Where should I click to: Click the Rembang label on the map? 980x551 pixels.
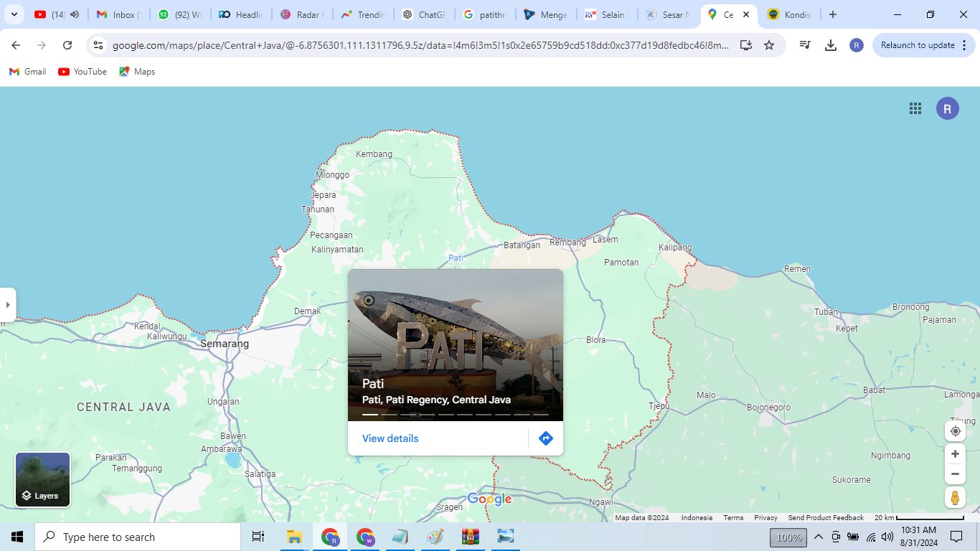click(x=568, y=242)
